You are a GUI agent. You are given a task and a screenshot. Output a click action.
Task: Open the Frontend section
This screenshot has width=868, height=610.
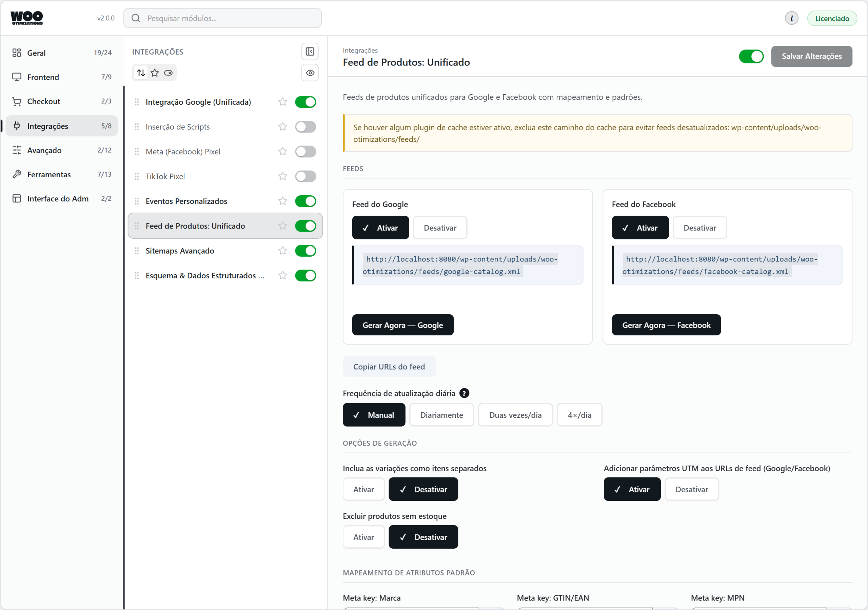tap(62, 77)
